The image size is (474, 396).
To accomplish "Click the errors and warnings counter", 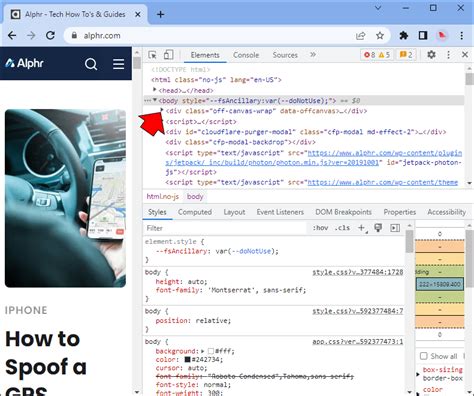I will point(377,55).
